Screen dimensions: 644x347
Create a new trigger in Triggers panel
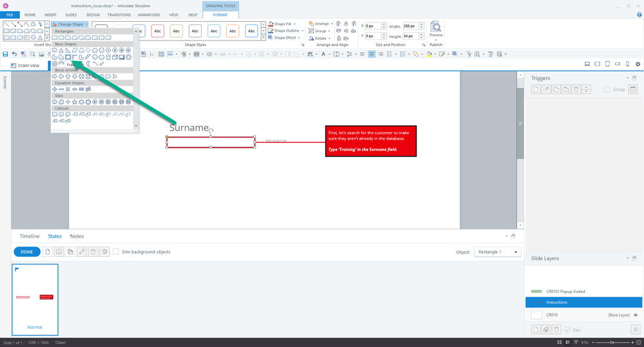pyautogui.click(x=535, y=89)
